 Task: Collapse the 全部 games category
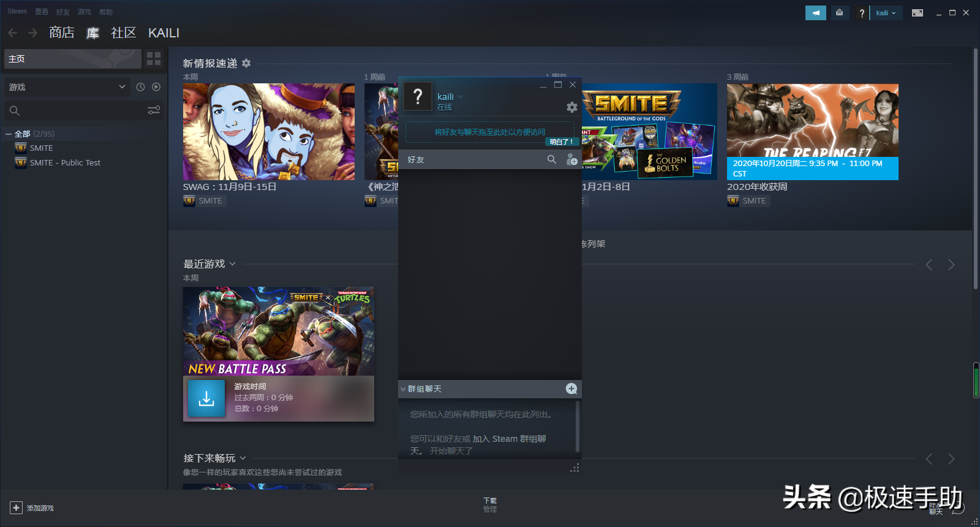point(9,134)
